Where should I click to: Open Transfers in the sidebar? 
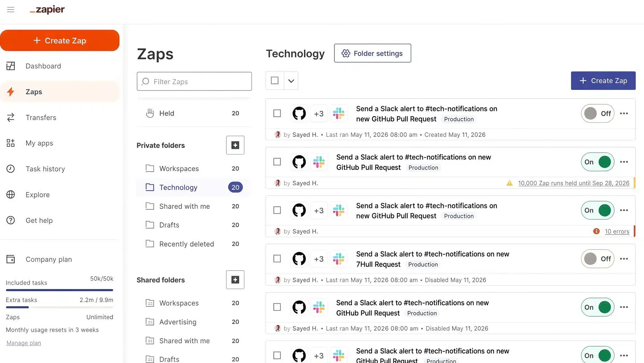60,118
